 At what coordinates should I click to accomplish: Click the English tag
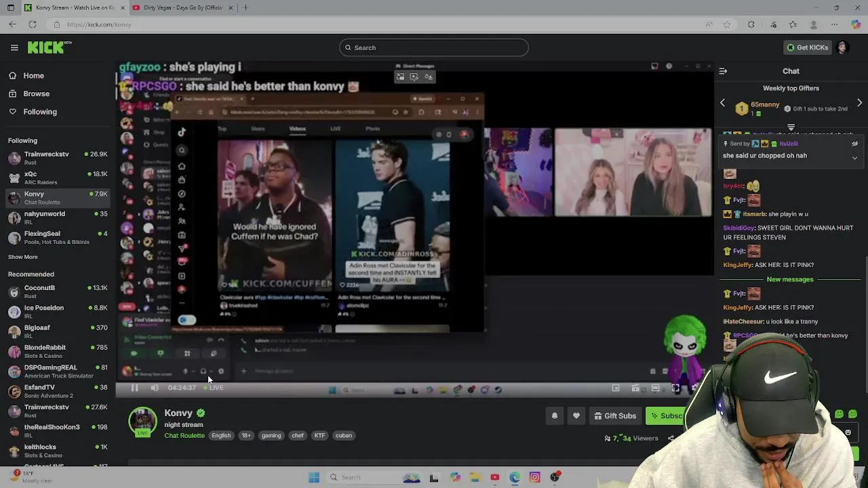[221, 436]
